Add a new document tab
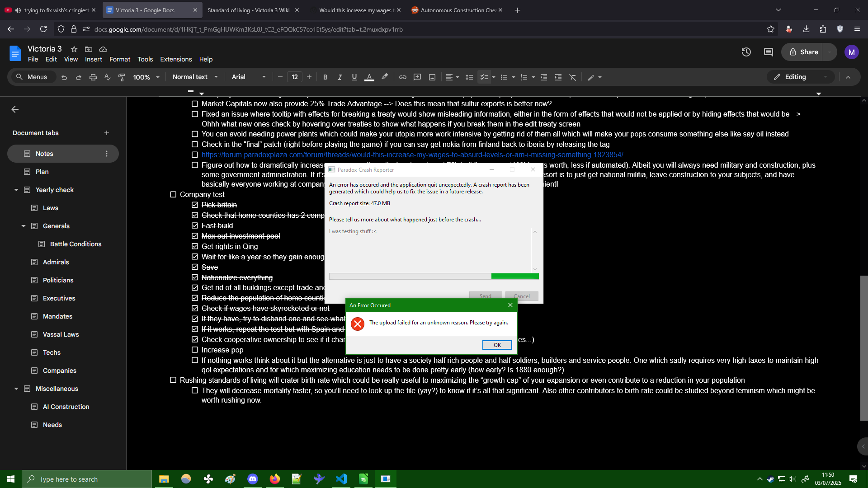This screenshot has width=868, height=488. [107, 133]
